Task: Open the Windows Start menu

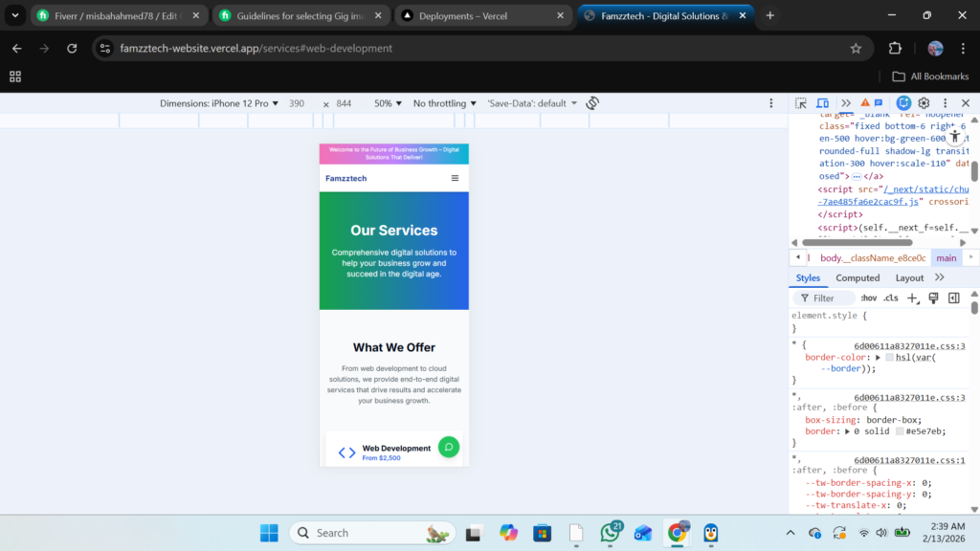Action: click(269, 533)
